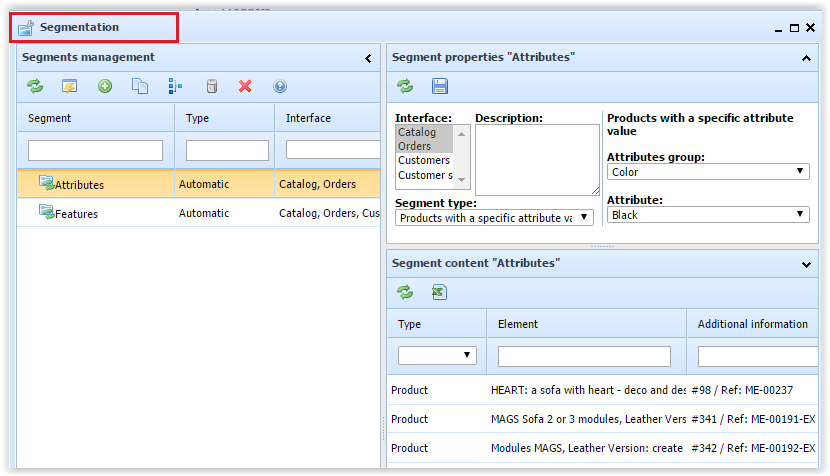Click into the Description text area
This screenshot has height=476, width=830.
(x=536, y=160)
